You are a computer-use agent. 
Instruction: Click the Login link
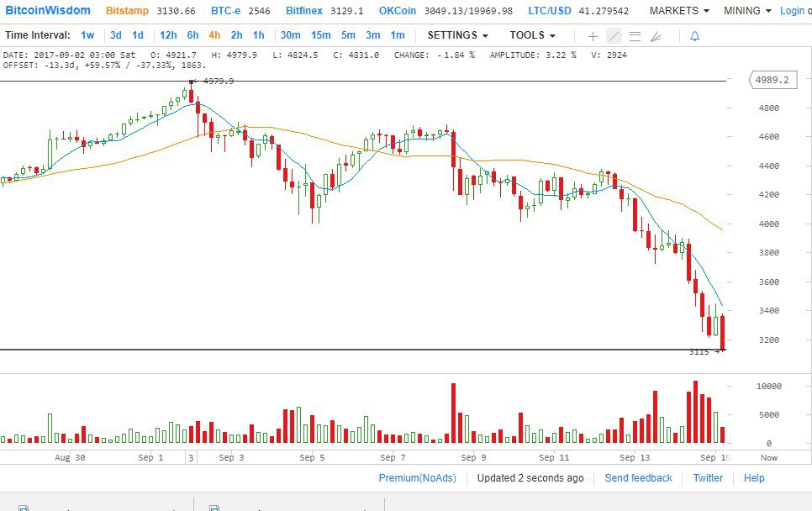pos(793,11)
